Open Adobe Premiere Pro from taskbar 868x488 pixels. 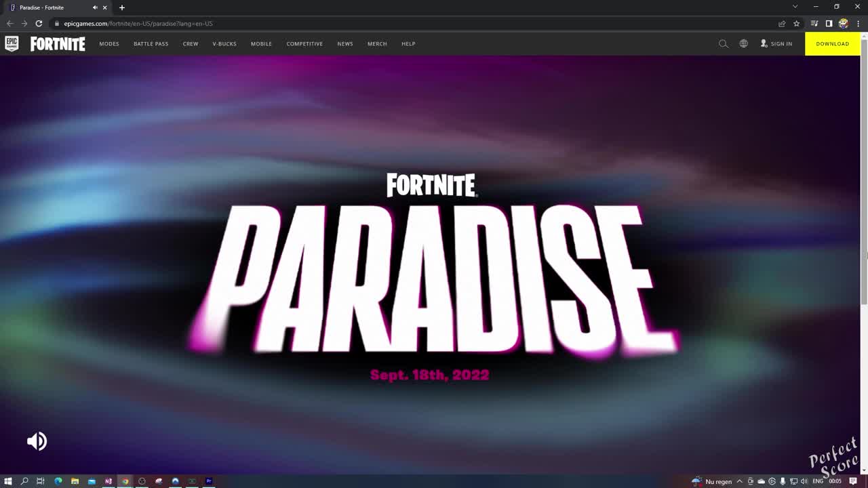209,481
